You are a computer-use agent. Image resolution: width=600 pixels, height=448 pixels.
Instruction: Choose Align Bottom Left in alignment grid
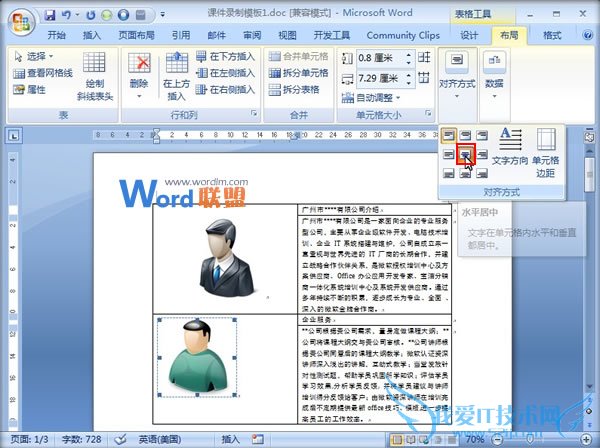[x=448, y=173]
